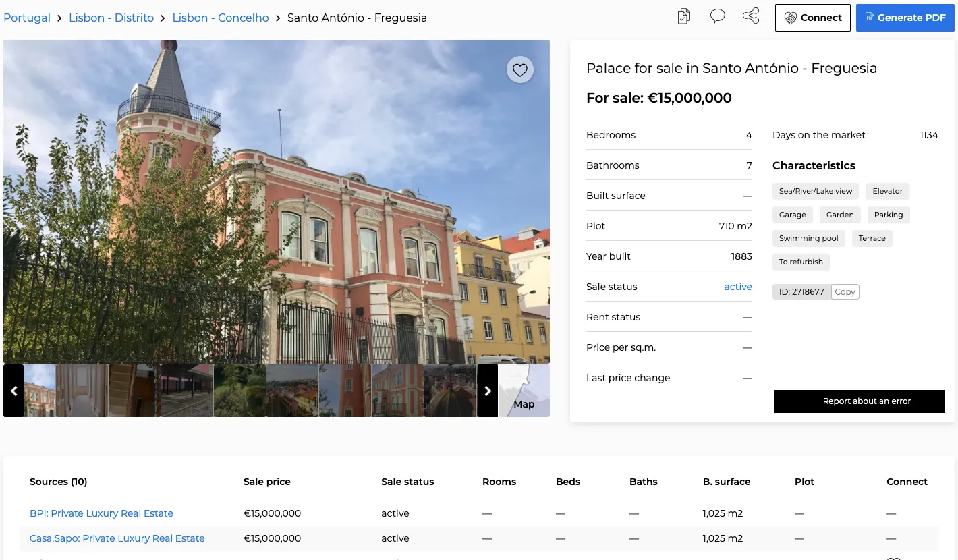
Task: Copy the property ID
Action: pyautogui.click(x=845, y=291)
